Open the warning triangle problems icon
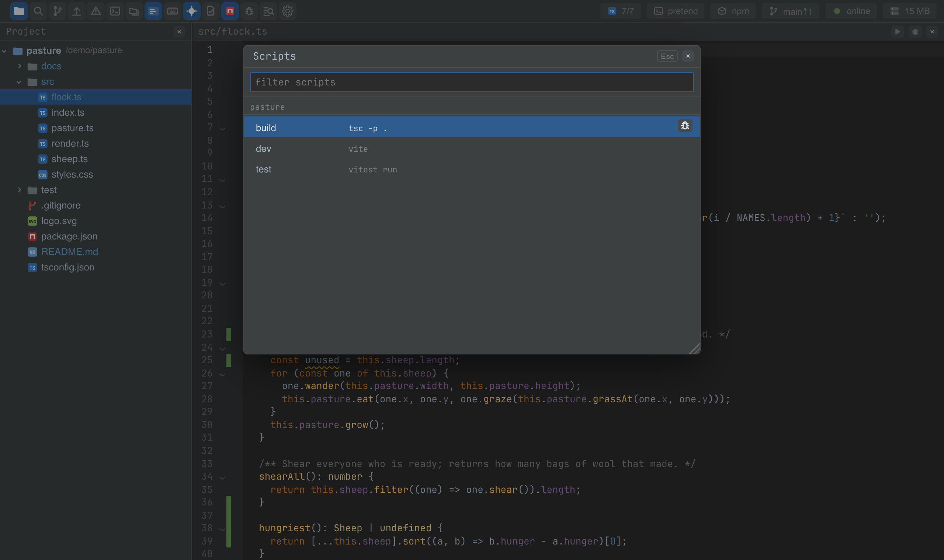Screen dimensions: 944x560 (96, 11)
